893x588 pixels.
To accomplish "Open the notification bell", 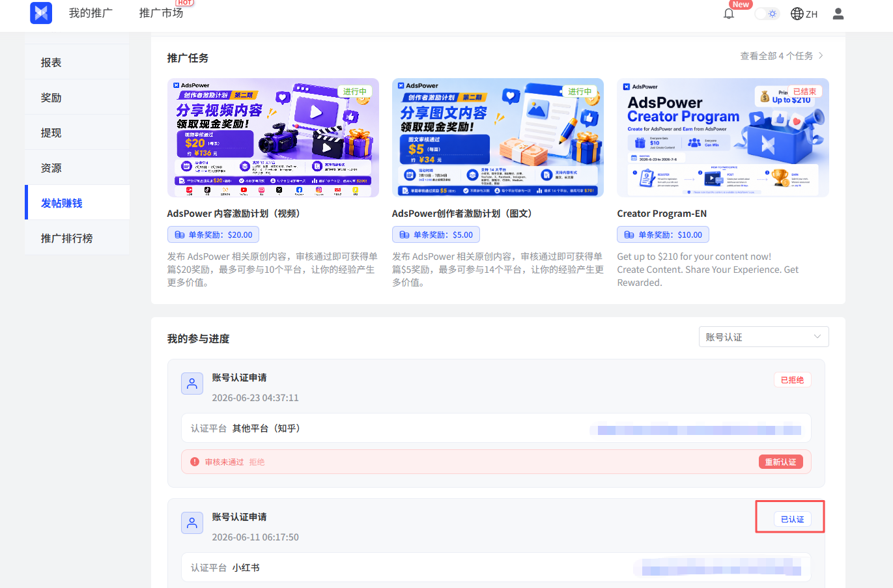I will 729,14.
